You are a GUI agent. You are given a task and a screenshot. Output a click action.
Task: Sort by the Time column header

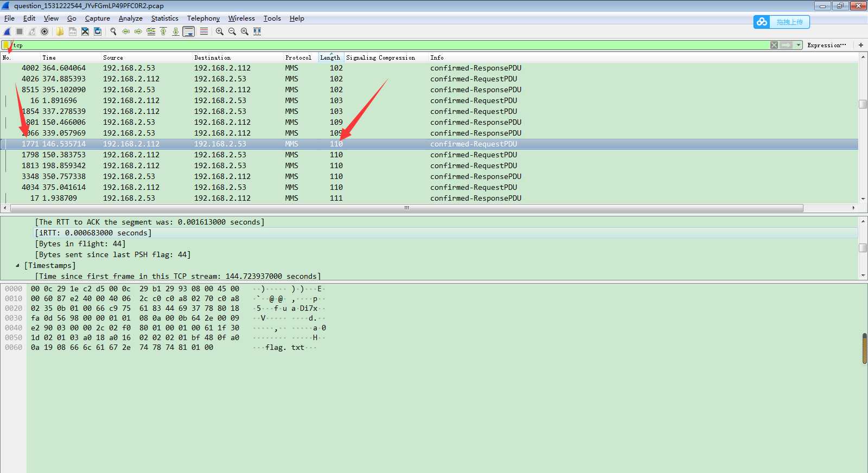tap(71, 57)
